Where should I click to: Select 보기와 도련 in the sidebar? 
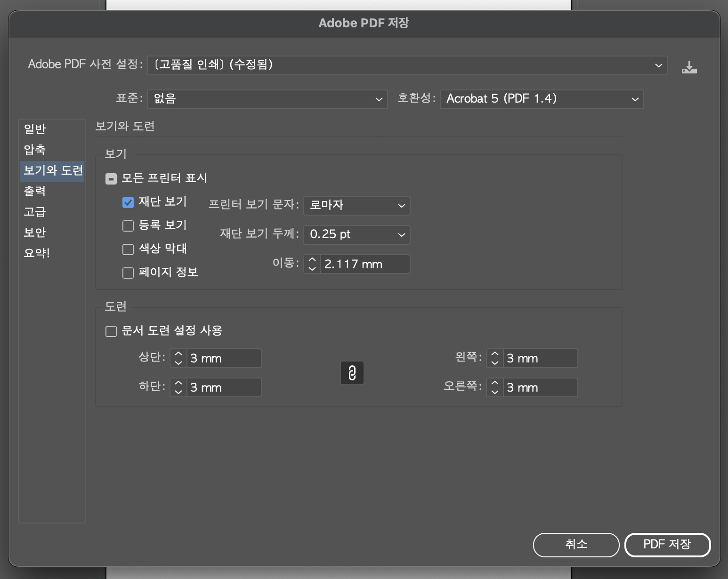(52, 170)
